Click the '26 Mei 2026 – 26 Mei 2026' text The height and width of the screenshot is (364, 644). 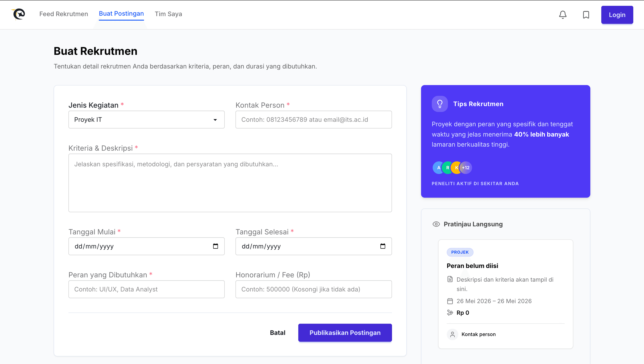pyautogui.click(x=494, y=301)
